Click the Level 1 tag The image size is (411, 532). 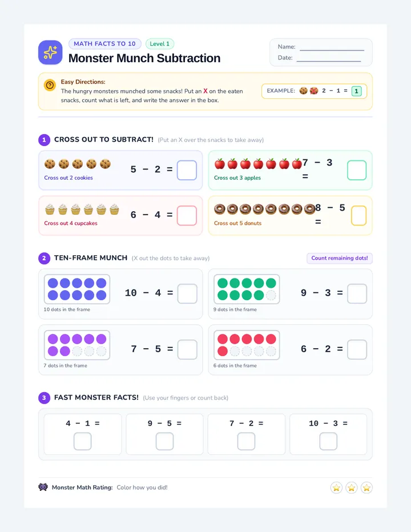coord(159,44)
